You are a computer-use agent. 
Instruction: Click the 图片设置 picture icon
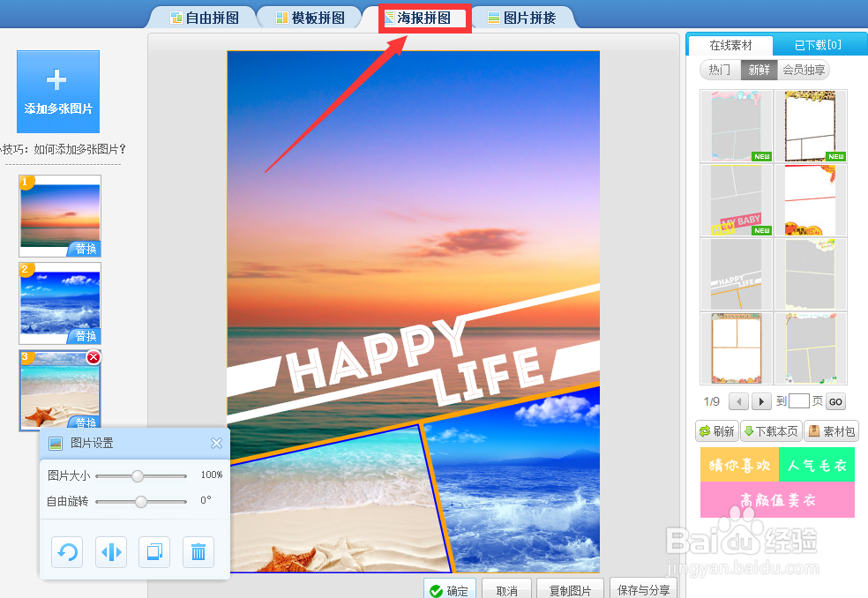tap(56, 443)
